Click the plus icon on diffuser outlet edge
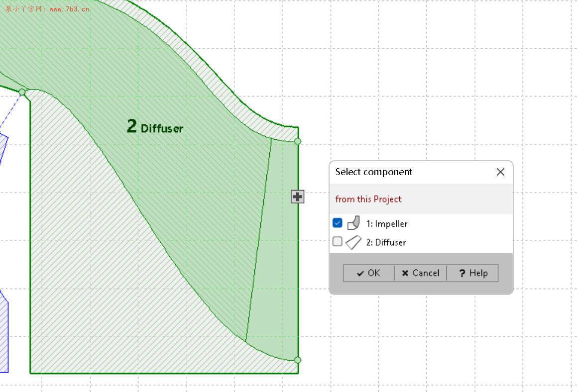 tap(297, 196)
